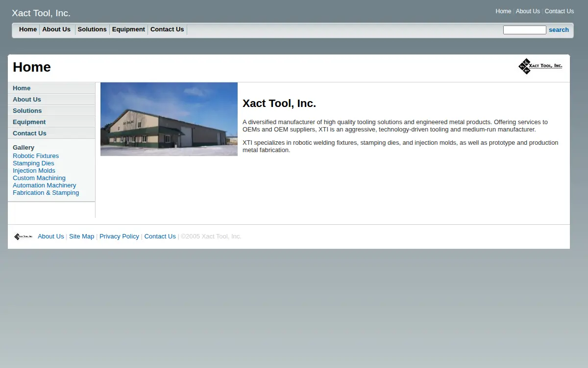588x368 pixels.
Task: Open Solutions in the left sidebar
Action: tap(51, 111)
